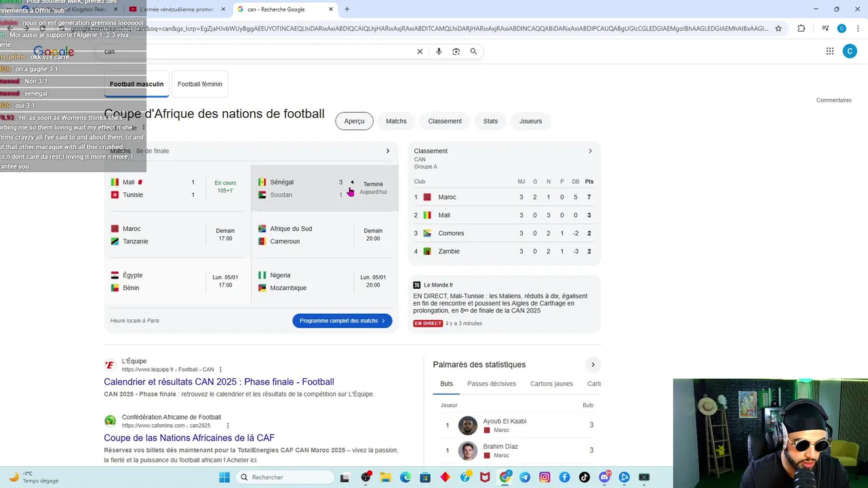Open a new Chrome tab
Viewport: 868px width, 488px height.
pos(347,9)
